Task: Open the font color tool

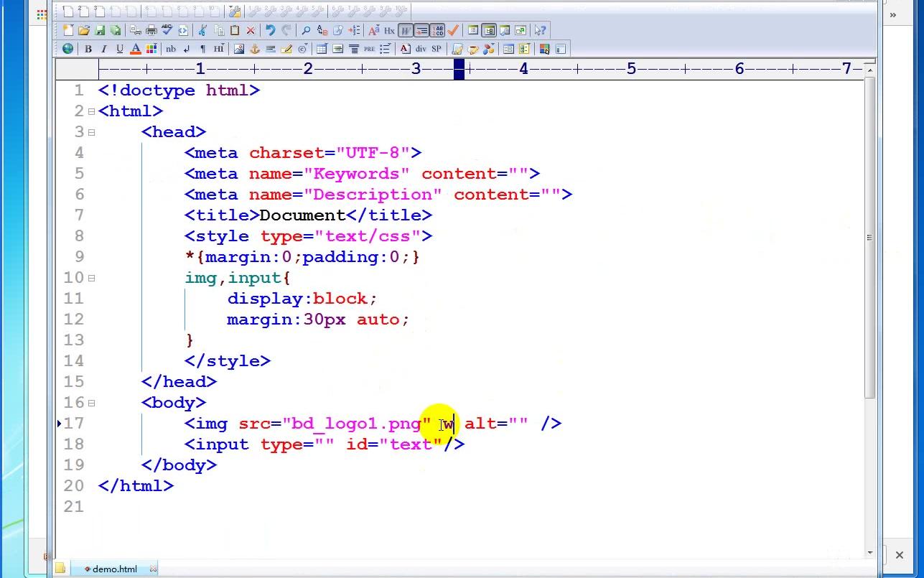Action: [x=136, y=49]
